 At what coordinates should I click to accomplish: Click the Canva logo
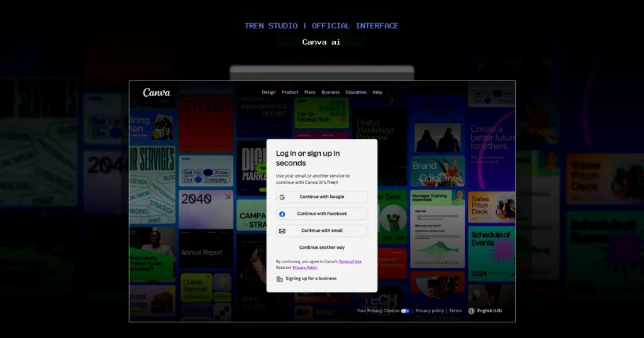157,92
